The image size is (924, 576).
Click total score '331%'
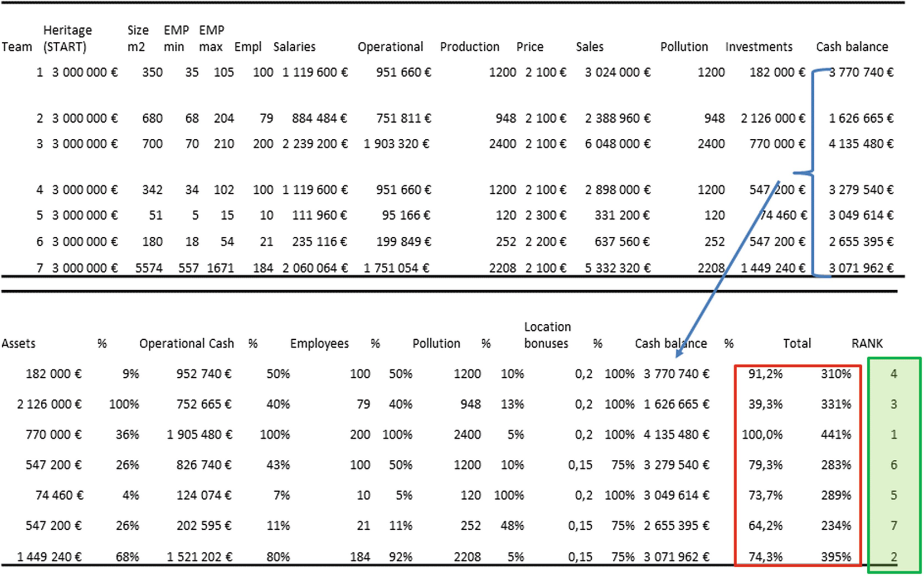click(836, 404)
